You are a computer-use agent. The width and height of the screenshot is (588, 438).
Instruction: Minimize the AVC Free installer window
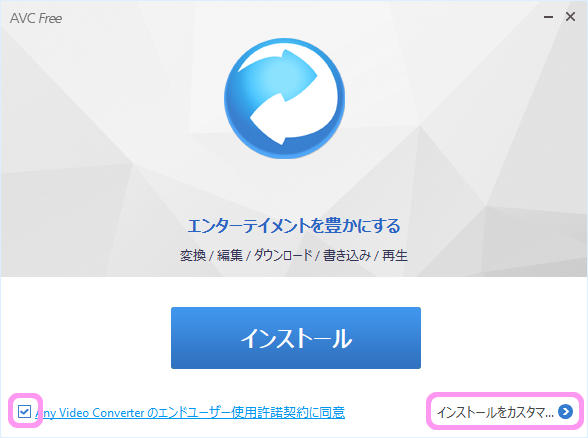(x=549, y=17)
